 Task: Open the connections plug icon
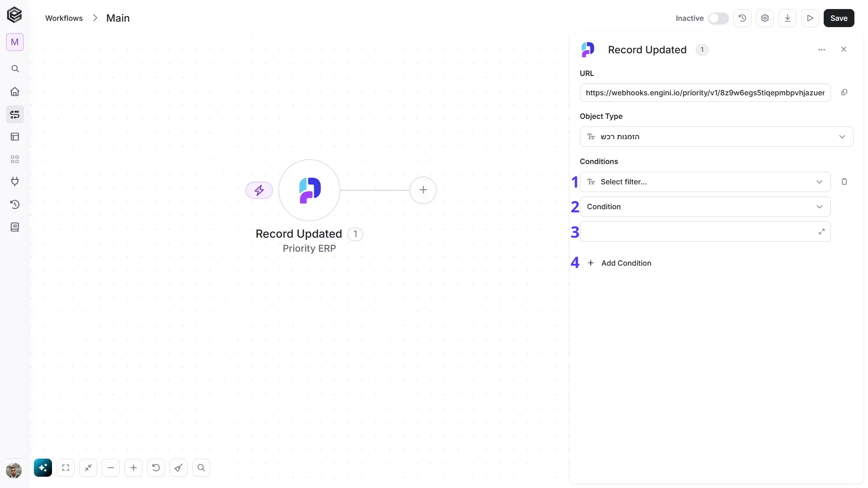tap(15, 182)
